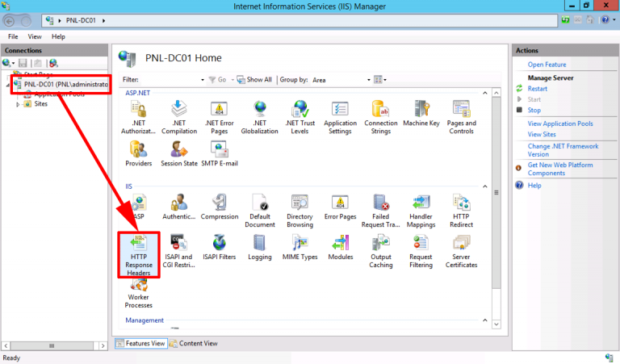The width and height of the screenshot is (620, 364).
Task: Open the View menu
Action: 35,37
